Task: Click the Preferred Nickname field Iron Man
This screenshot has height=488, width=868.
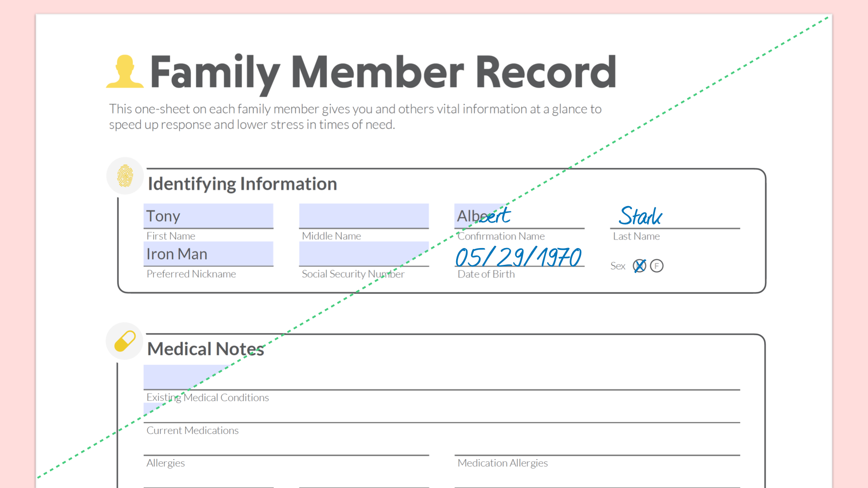Action: 208,254
